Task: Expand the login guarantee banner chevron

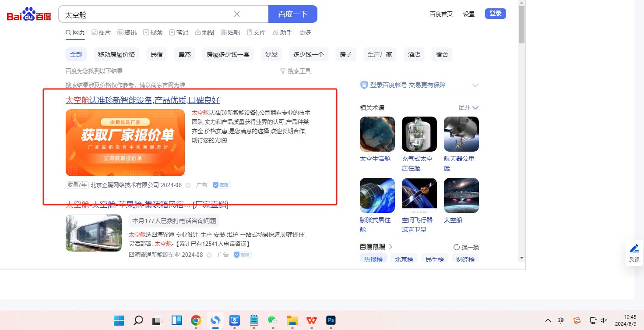Action: 475,85
